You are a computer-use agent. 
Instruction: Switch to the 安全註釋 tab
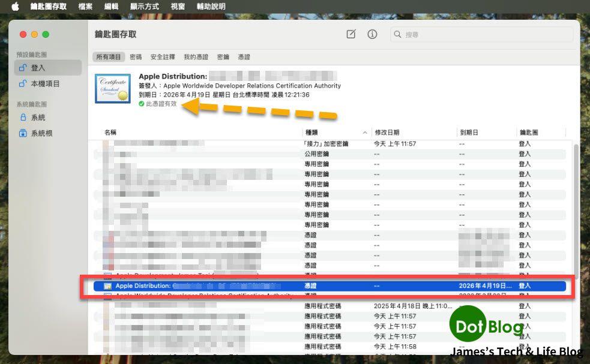(x=163, y=57)
